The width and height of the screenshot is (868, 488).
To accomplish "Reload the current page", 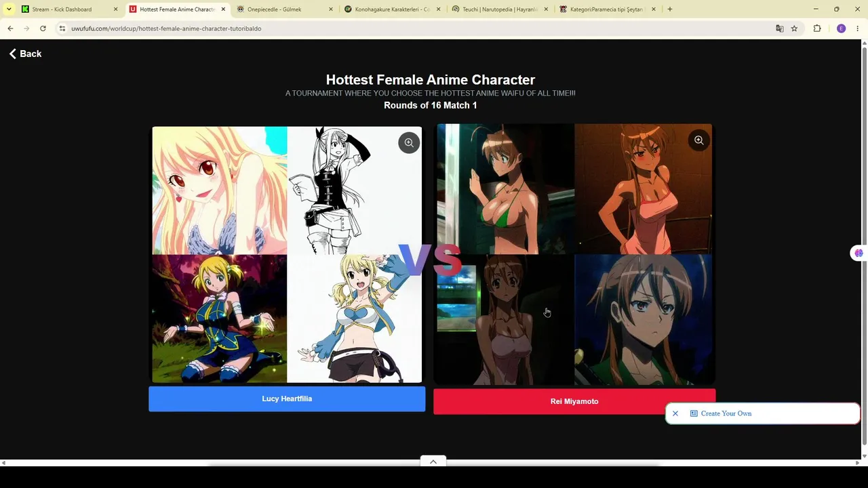I will (43, 28).
